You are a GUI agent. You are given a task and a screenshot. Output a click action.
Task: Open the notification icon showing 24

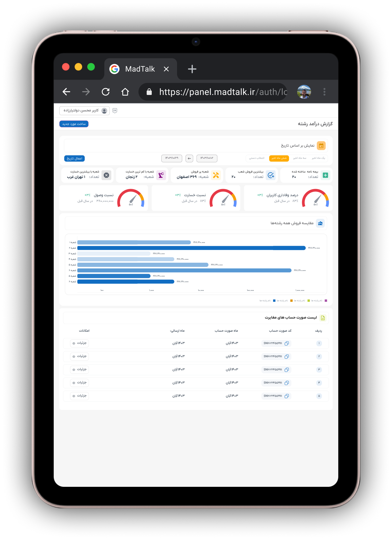115,111
